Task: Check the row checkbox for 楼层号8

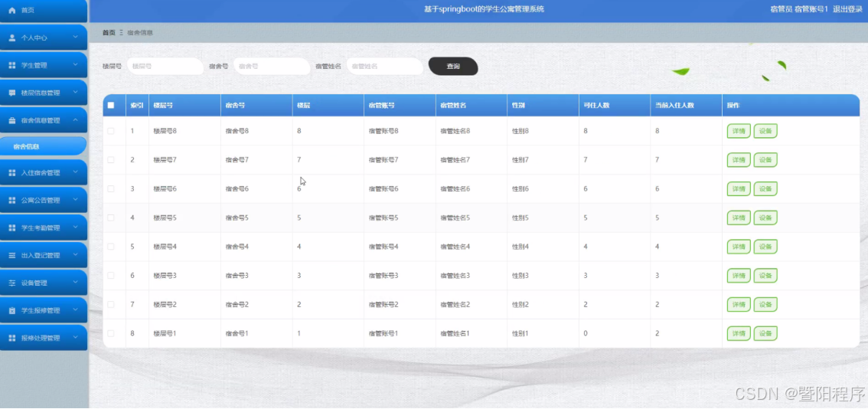Action: (x=111, y=131)
